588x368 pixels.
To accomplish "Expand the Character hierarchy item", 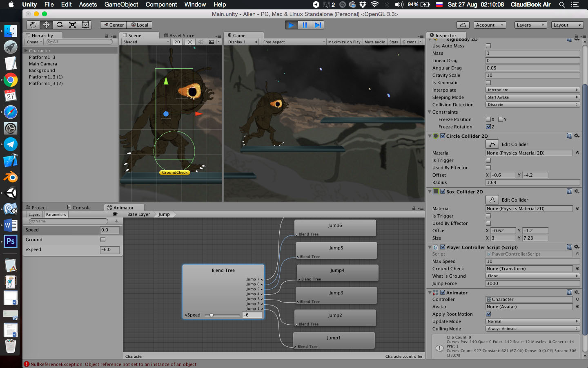I will tap(26, 51).
